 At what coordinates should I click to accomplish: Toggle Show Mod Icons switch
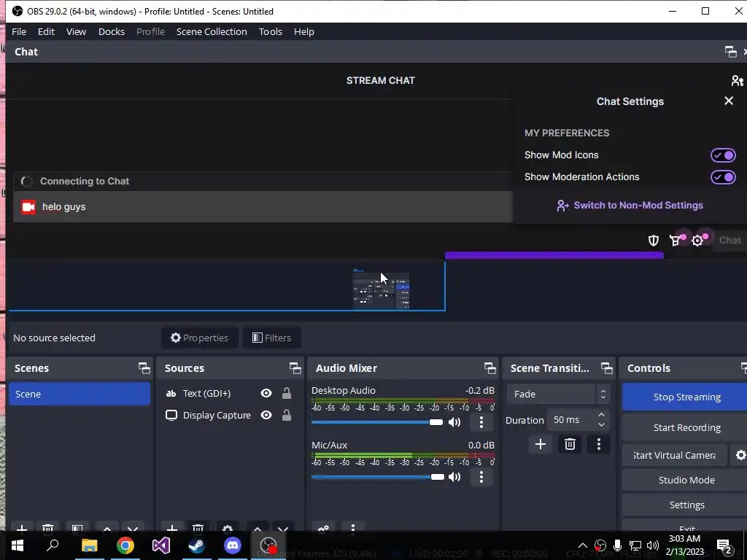point(723,155)
